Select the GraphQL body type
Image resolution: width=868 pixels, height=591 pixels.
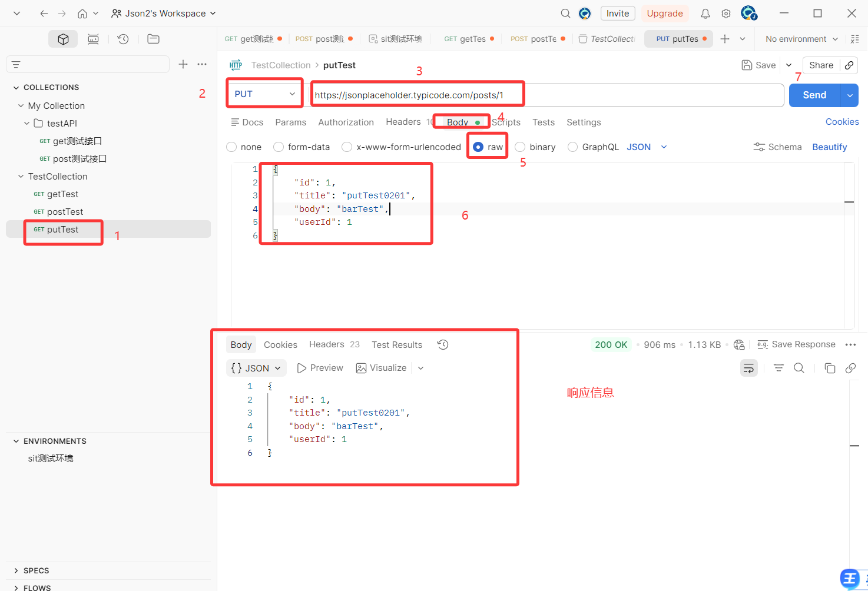(x=572, y=147)
